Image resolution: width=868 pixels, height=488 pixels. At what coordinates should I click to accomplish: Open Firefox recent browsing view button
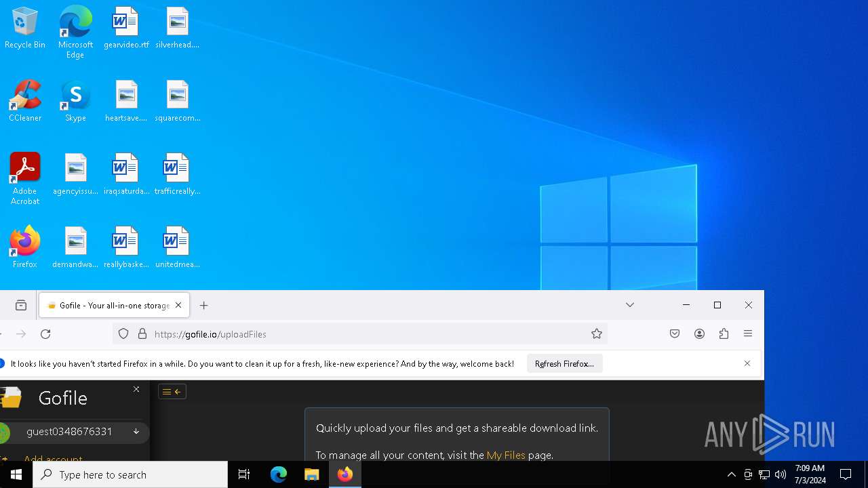21,305
